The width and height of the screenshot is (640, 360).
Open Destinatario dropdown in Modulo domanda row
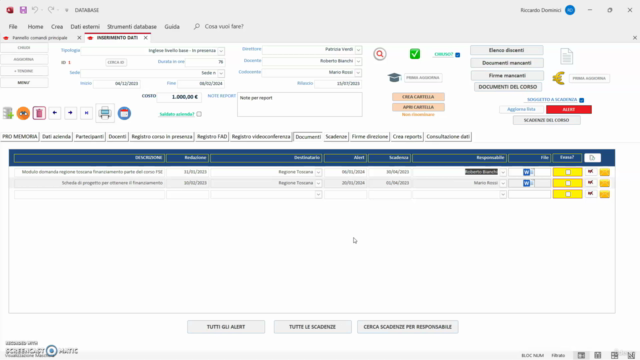tap(318, 172)
